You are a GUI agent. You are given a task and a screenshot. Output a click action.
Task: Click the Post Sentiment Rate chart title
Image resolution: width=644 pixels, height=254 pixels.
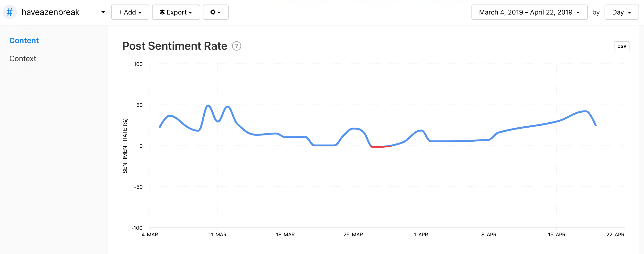(x=174, y=46)
